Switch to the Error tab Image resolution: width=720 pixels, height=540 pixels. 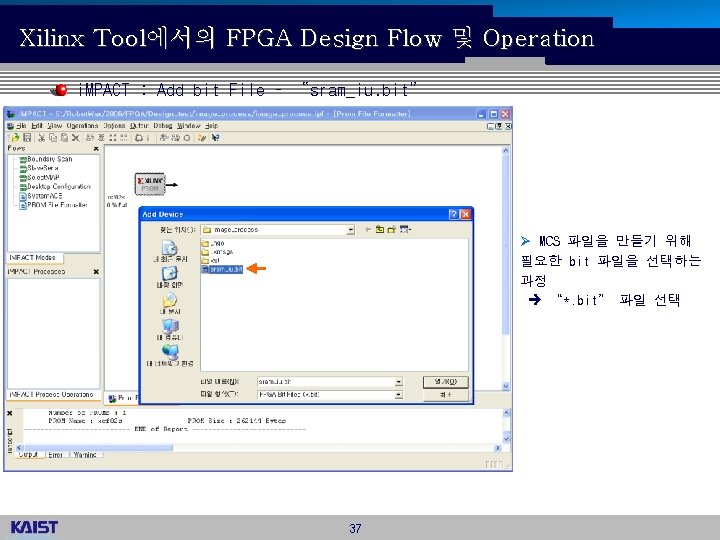[x=55, y=455]
